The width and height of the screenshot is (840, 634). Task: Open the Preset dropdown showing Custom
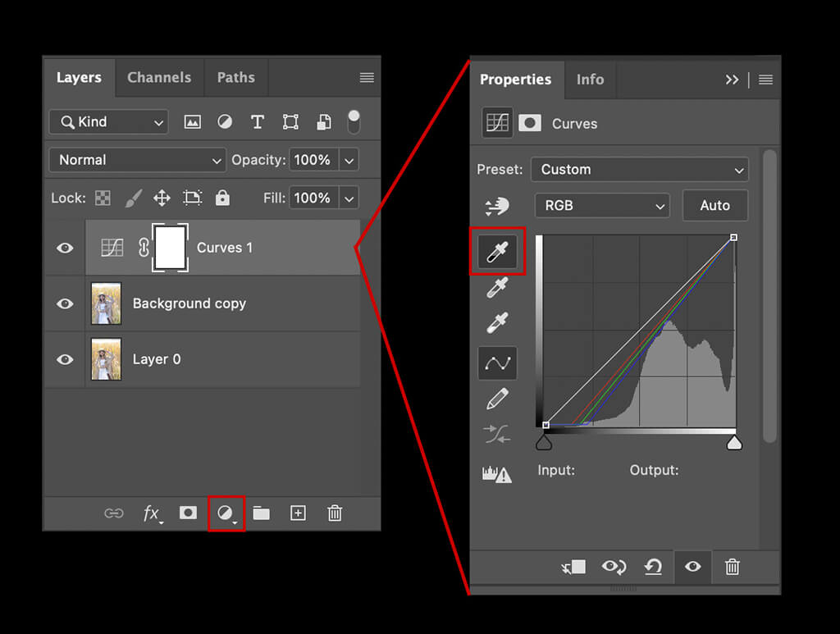tap(639, 169)
